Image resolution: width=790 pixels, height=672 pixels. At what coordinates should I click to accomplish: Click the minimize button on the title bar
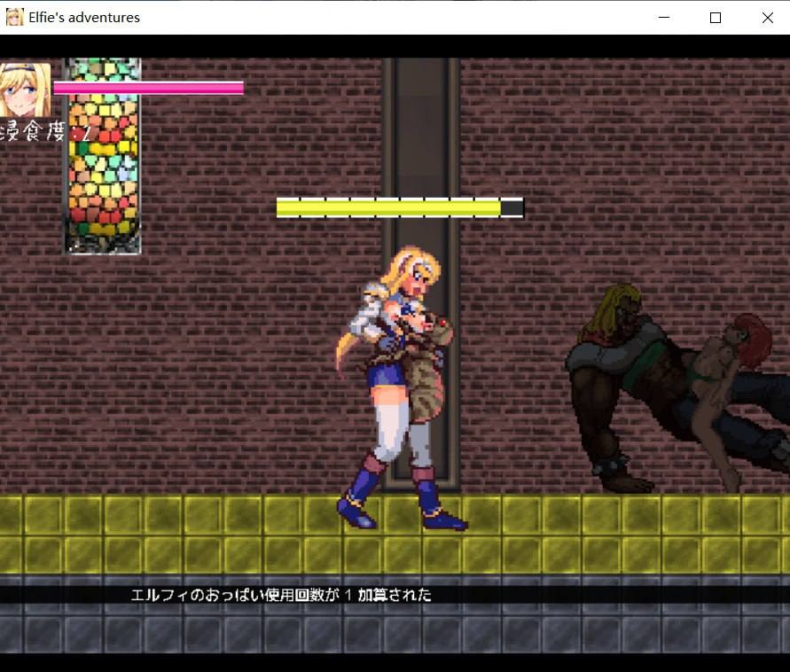pos(663,17)
